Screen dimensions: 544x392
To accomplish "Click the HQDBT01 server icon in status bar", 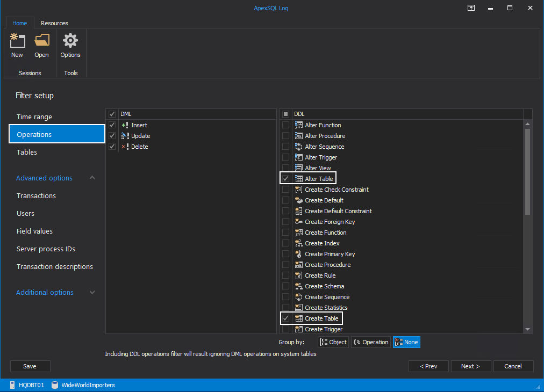I will click(x=12, y=385).
